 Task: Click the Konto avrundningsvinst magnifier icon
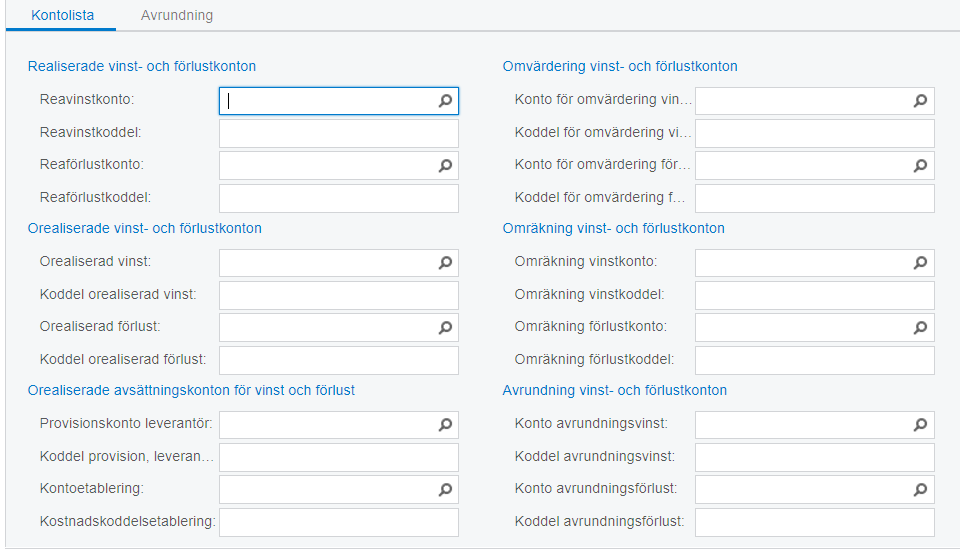pos(921,425)
